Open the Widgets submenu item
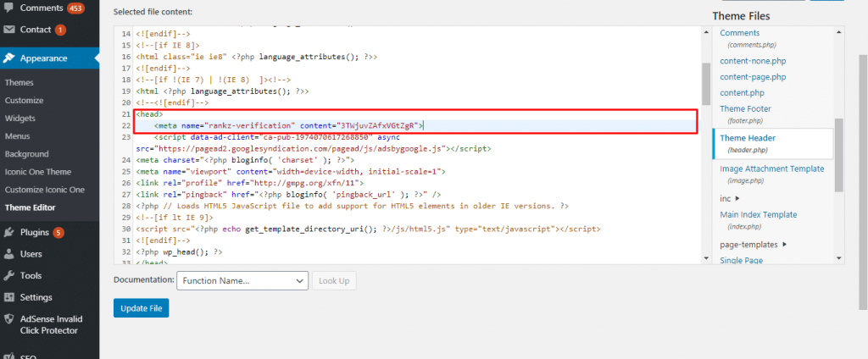868x359 pixels. click(x=20, y=119)
